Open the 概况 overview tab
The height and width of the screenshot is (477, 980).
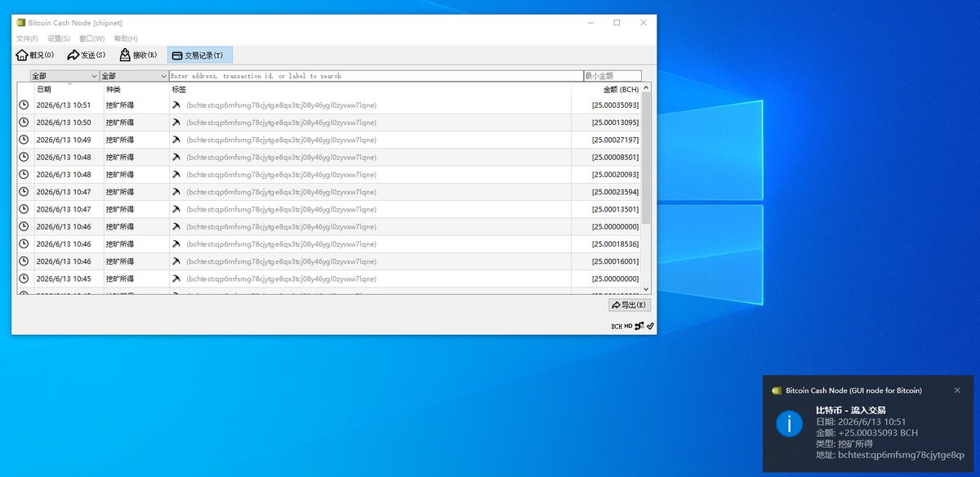(x=35, y=55)
